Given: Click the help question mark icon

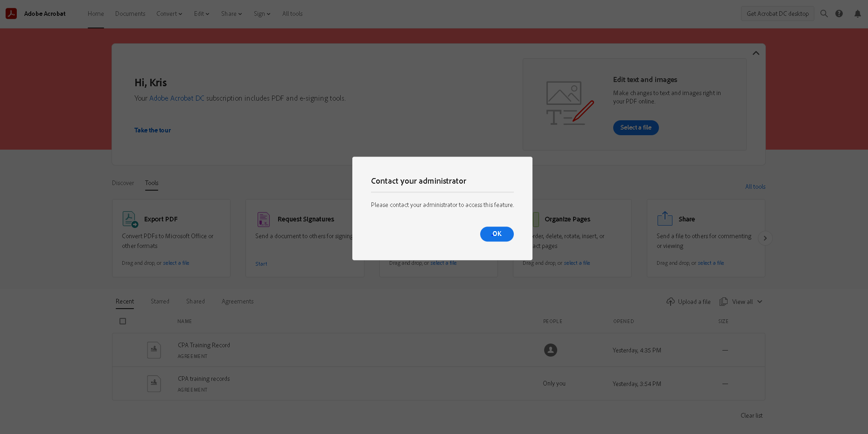Looking at the screenshot, I should coord(839,14).
